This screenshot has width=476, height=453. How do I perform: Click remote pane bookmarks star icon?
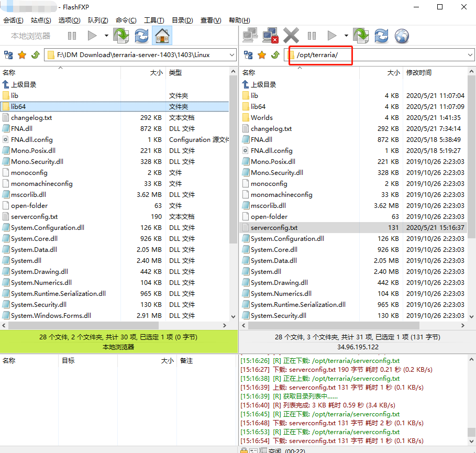262,55
